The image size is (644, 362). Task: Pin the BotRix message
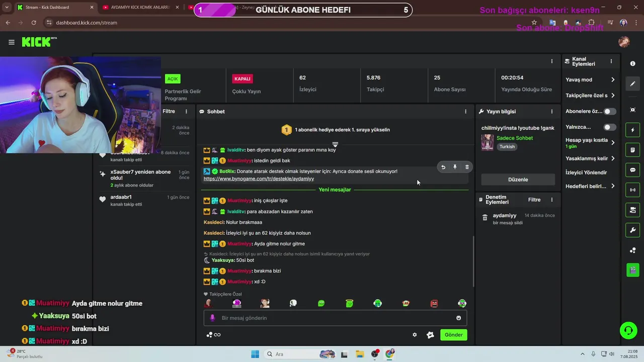(x=455, y=167)
